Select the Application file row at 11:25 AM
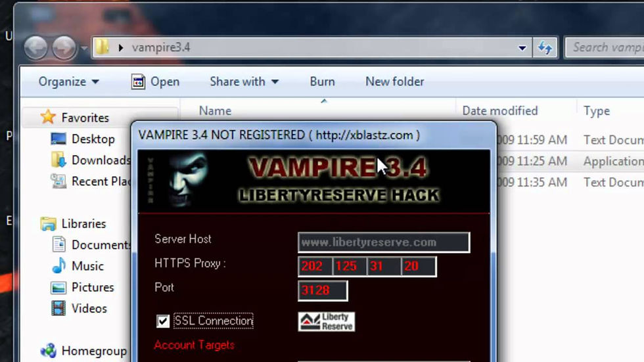 pos(570,162)
